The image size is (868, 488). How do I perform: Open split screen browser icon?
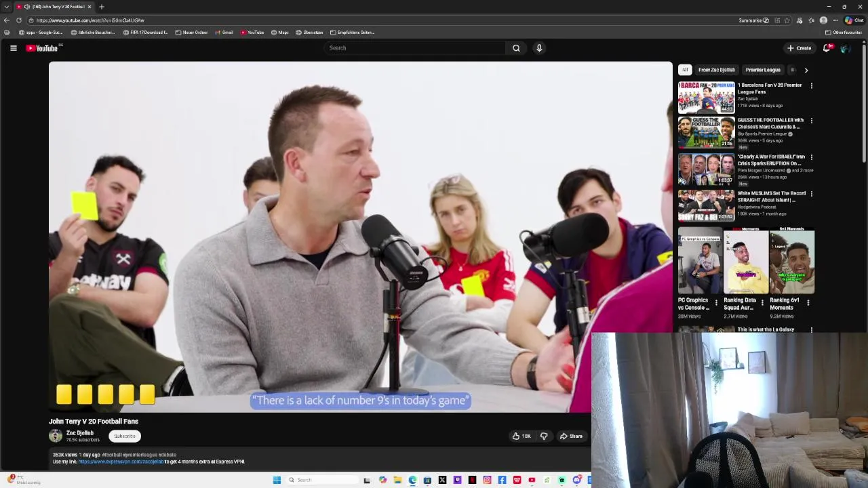click(x=777, y=20)
